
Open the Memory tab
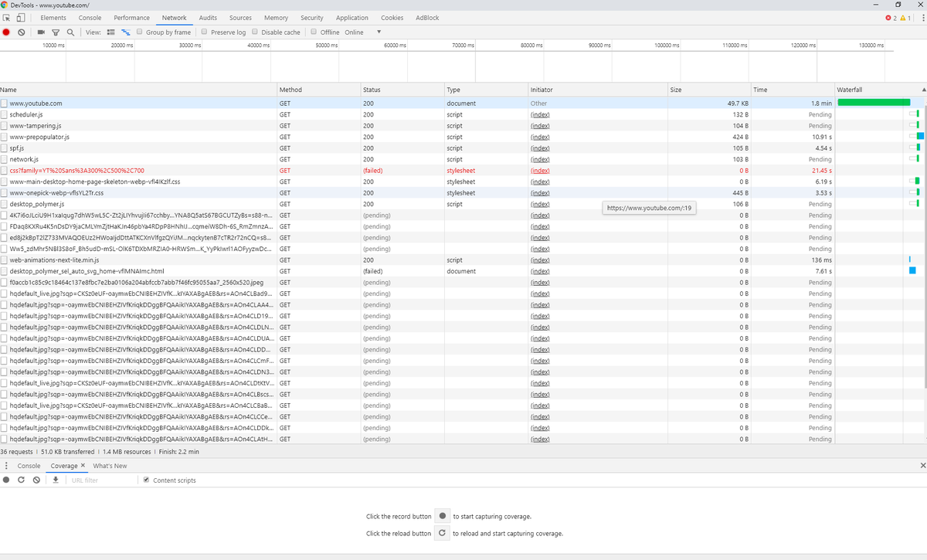click(x=276, y=18)
